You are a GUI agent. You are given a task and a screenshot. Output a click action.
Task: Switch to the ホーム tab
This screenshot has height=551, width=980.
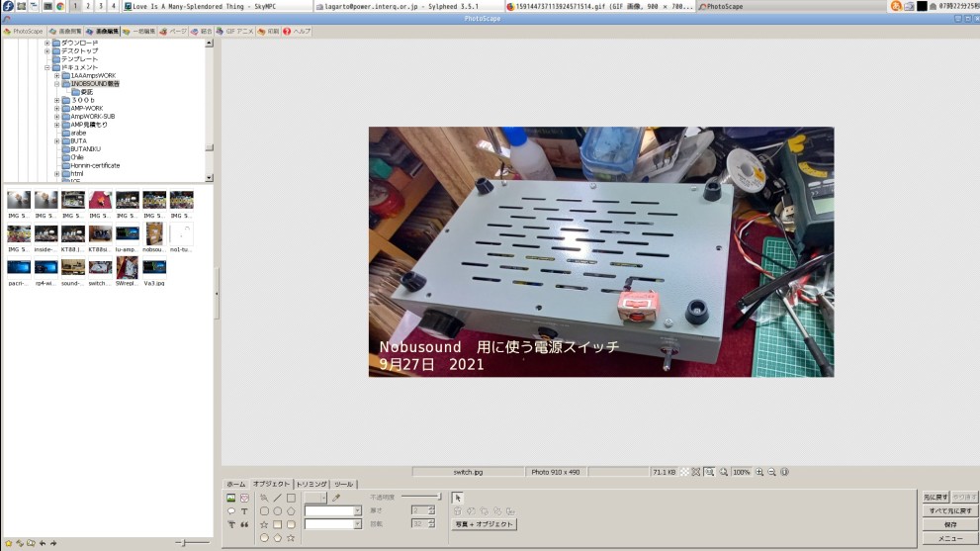(236, 484)
